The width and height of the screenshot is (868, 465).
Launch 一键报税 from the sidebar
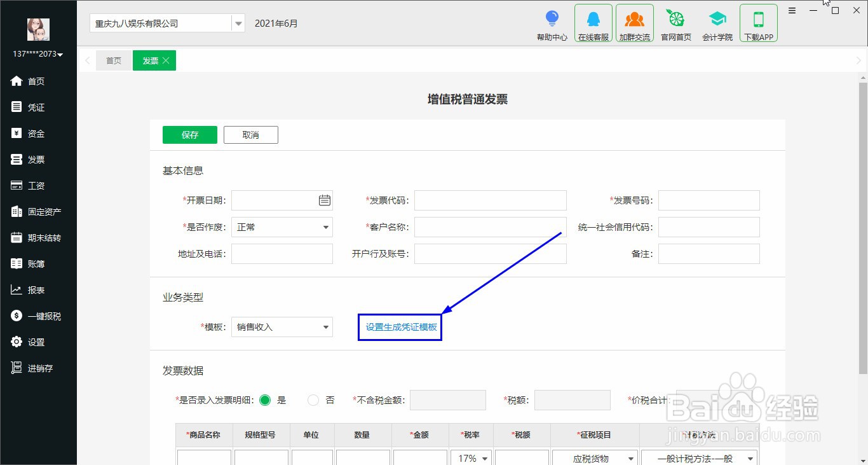pyautogui.click(x=39, y=316)
